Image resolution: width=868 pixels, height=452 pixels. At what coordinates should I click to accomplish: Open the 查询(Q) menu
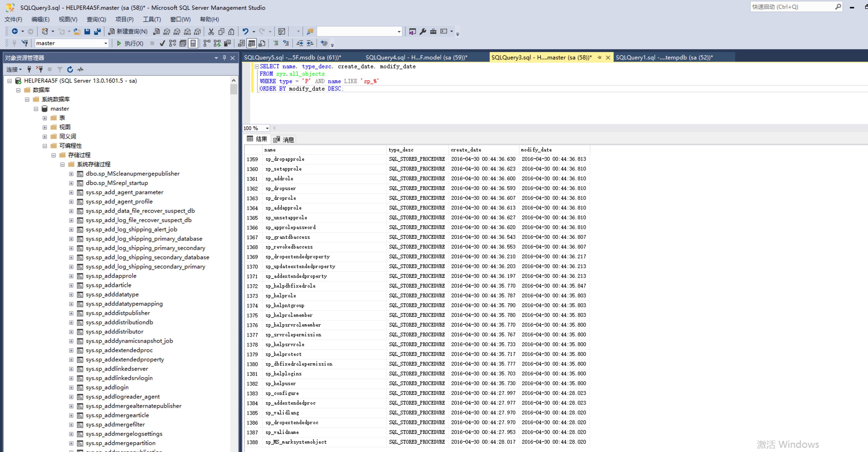(x=96, y=19)
